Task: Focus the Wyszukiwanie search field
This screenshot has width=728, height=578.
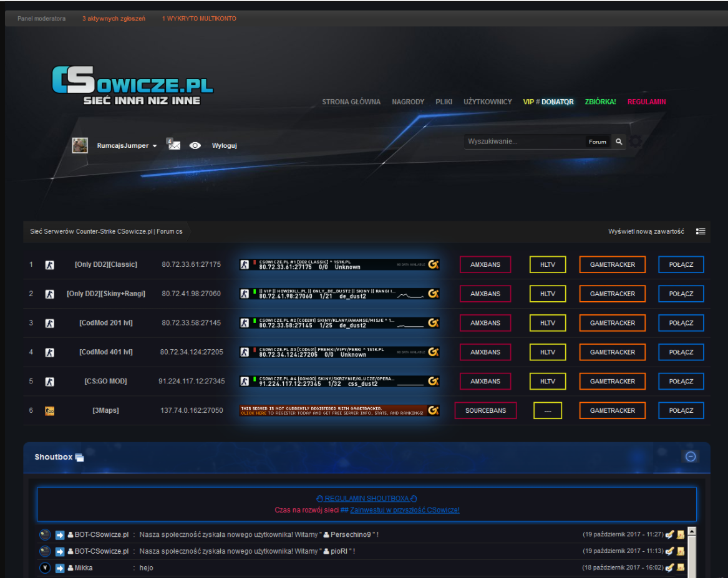Action: 524,142
